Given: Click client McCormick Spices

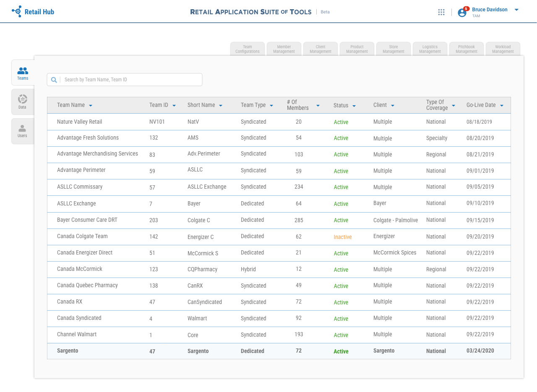Looking at the screenshot, I should [395, 253].
